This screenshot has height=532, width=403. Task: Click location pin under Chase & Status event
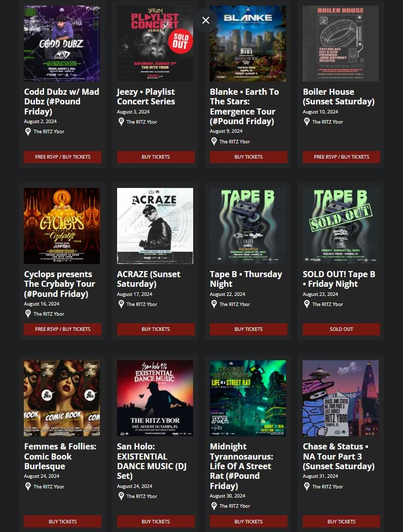coord(307,486)
